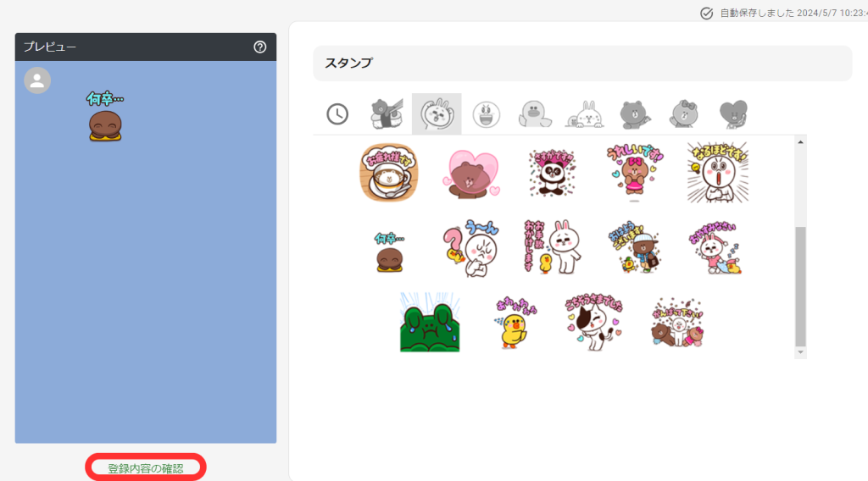Screen dimensions: 868x481
Task: Click the scrollbar down arrow in sticker list
Action: click(x=800, y=352)
